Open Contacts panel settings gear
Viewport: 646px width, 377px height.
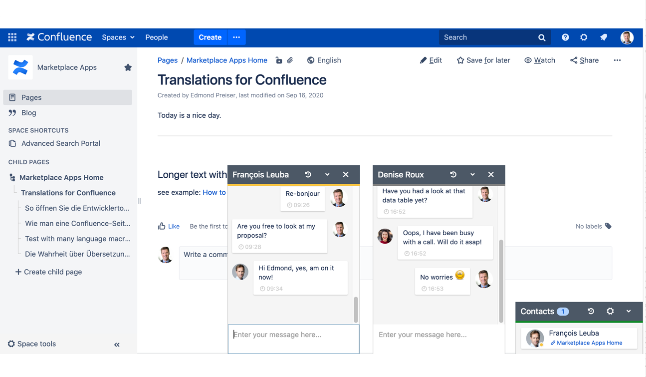point(610,311)
